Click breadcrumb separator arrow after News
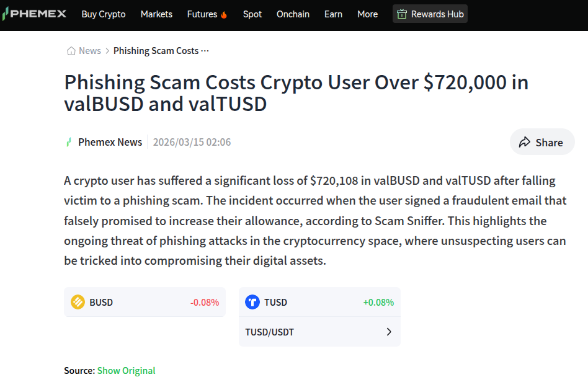Image resolution: width=588 pixels, height=377 pixels. [107, 51]
